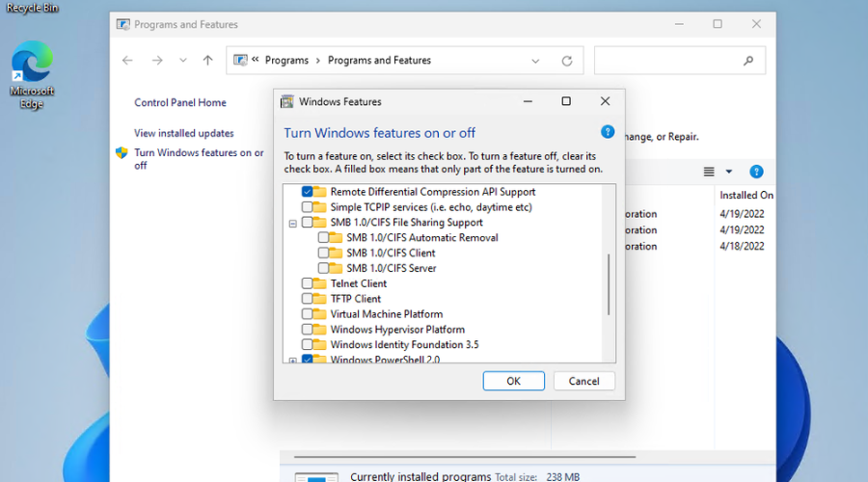Image resolution: width=868 pixels, height=482 pixels.
Task: Click the Programs and Features horizontal scrollbar
Action: tap(465, 457)
